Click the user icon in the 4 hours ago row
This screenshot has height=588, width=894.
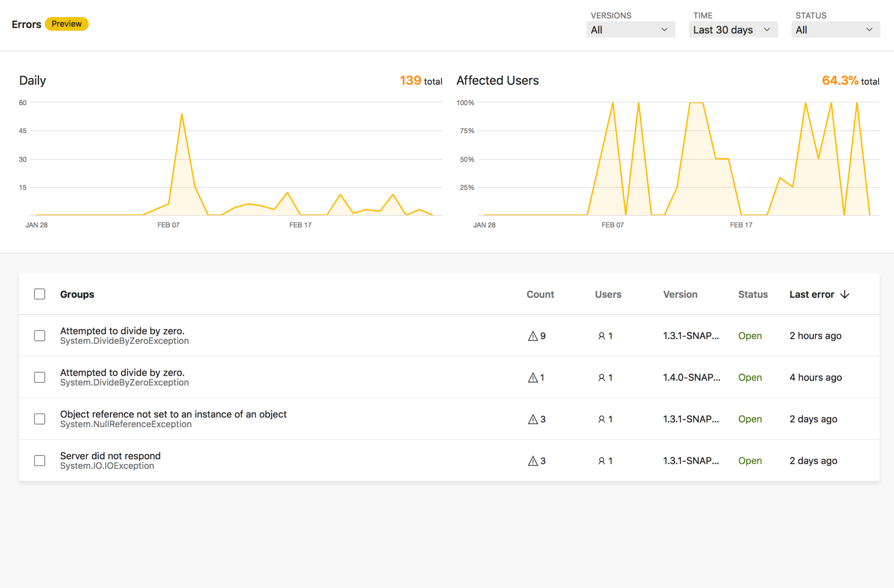tap(602, 378)
